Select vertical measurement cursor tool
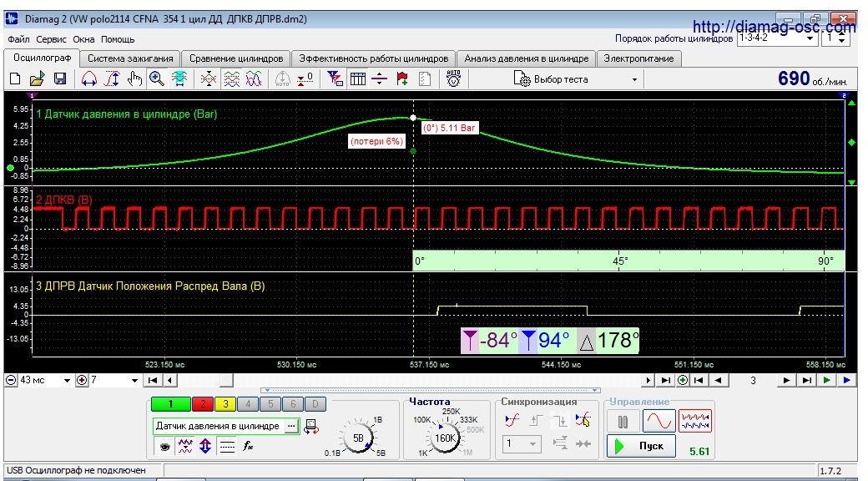 pos(112,78)
